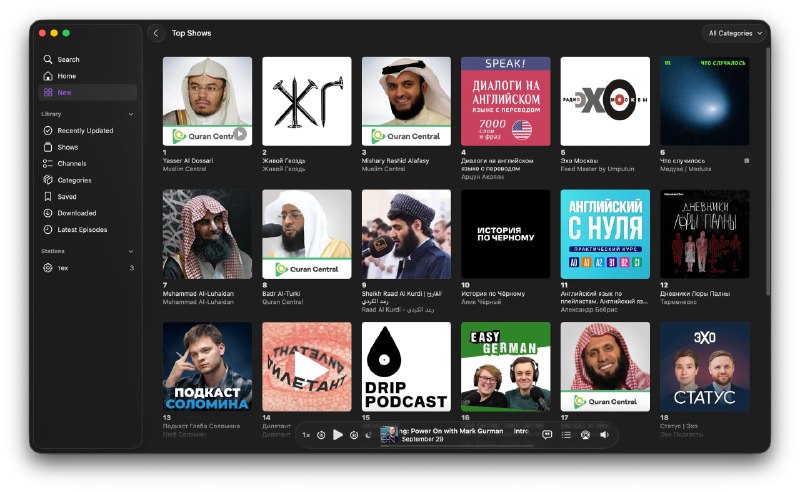Click the Эхо Москвы title text
Image resolution: width=800 pixels, height=492 pixels.
tap(579, 161)
